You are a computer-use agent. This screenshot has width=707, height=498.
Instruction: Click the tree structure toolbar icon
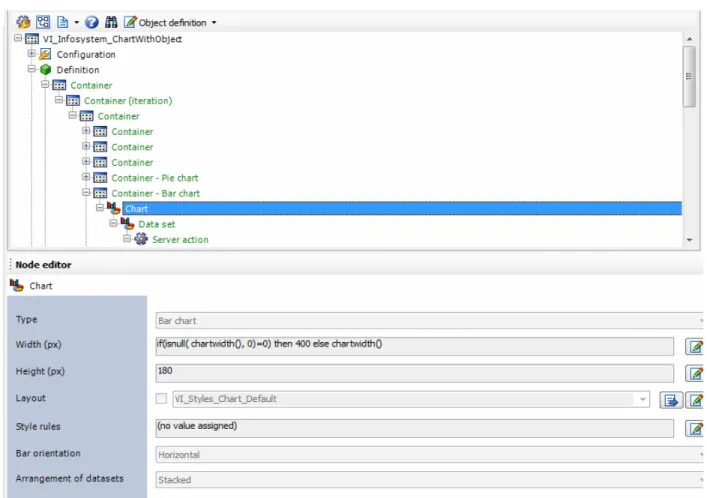point(43,22)
